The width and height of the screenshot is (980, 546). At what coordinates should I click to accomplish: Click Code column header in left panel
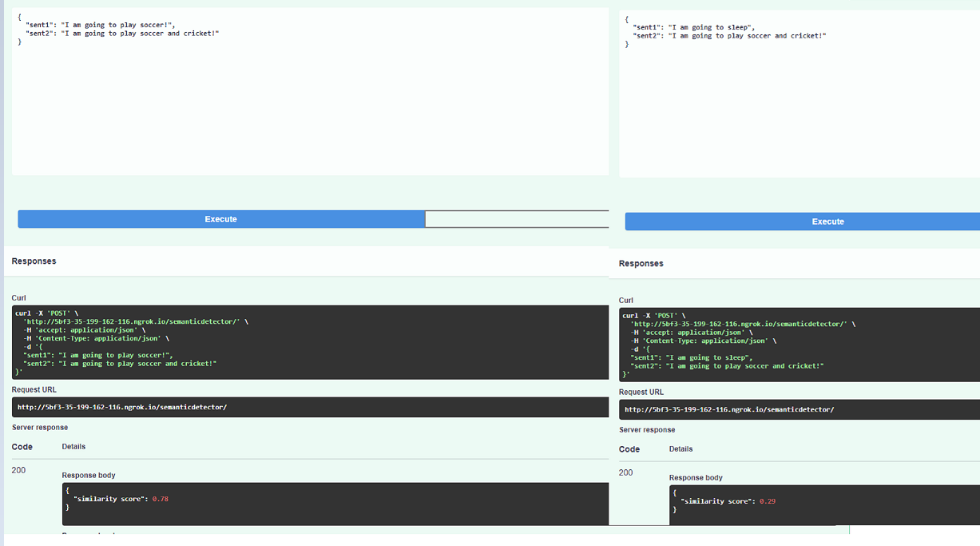pyautogui.click(x=22, y=447)
